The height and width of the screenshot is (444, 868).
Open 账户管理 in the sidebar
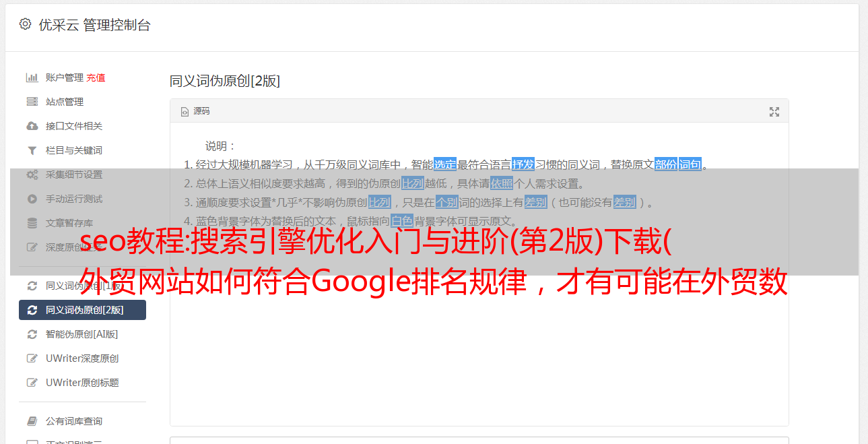tap(65, 77)
